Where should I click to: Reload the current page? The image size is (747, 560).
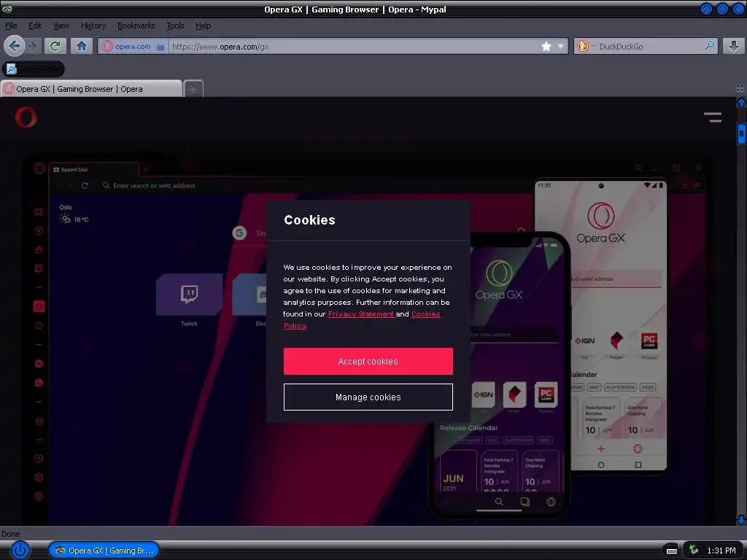[55, 46]
